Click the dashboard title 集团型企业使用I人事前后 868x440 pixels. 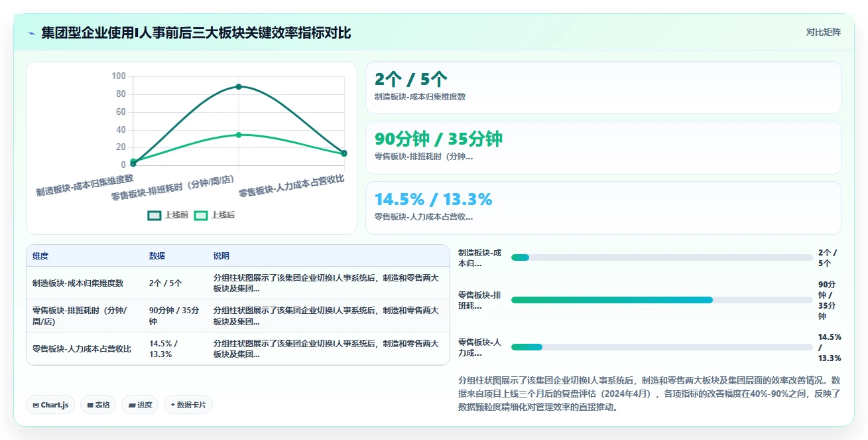click(196, 33)
